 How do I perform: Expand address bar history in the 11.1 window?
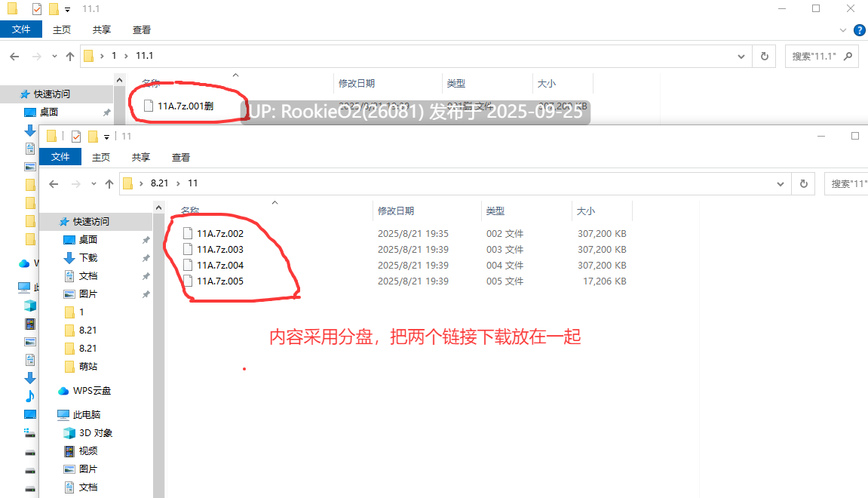point(741,56)
